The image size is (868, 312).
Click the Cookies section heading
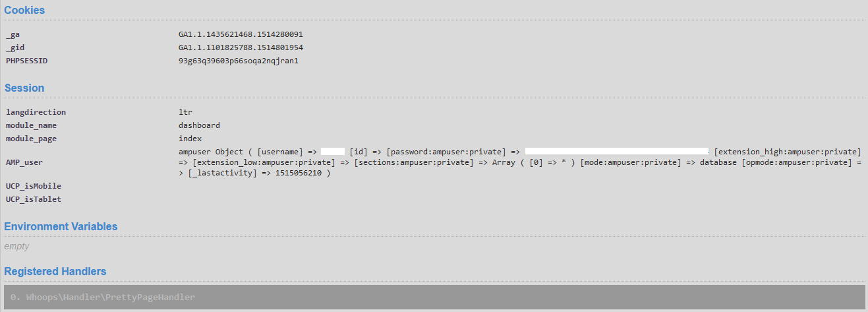point(24,11)
